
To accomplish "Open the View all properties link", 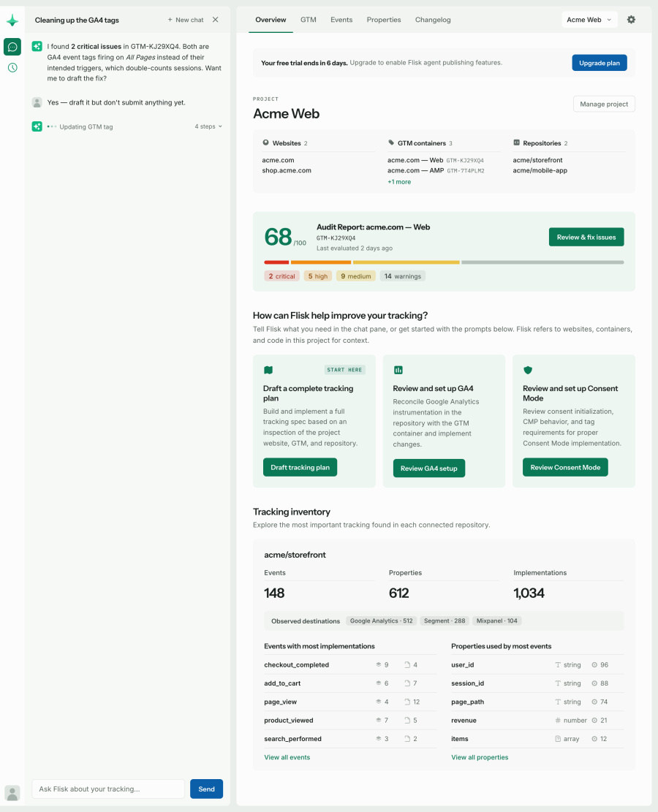I will [480, 757].
